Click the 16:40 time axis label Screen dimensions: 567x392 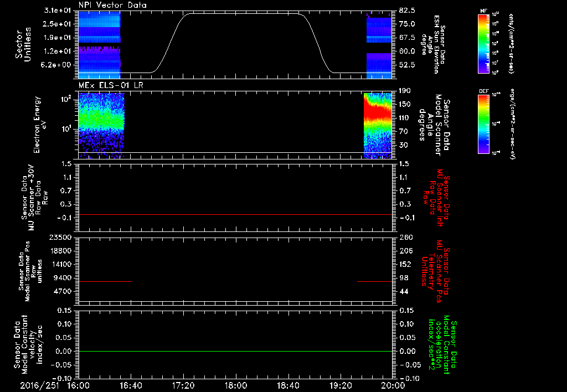pyautogui.click(x=131, y=385)
